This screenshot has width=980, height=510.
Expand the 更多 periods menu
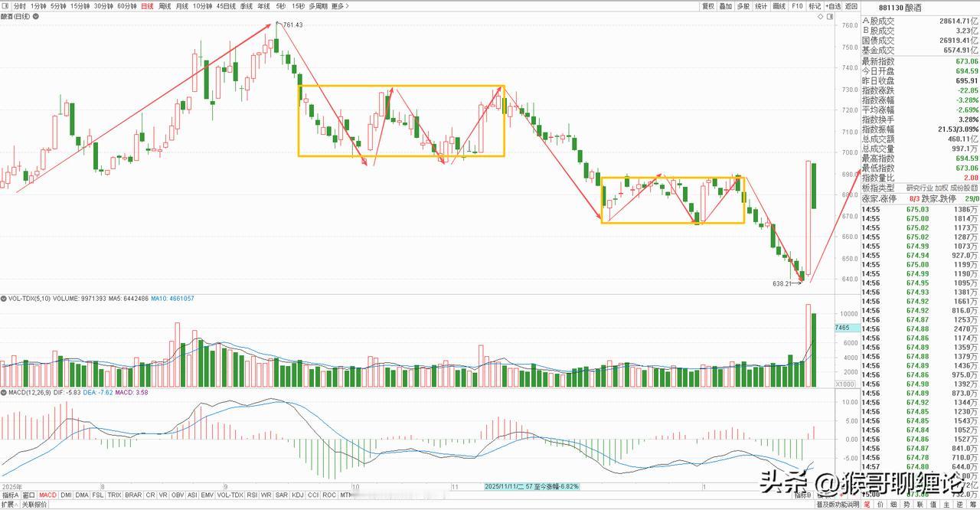[340, 6]
